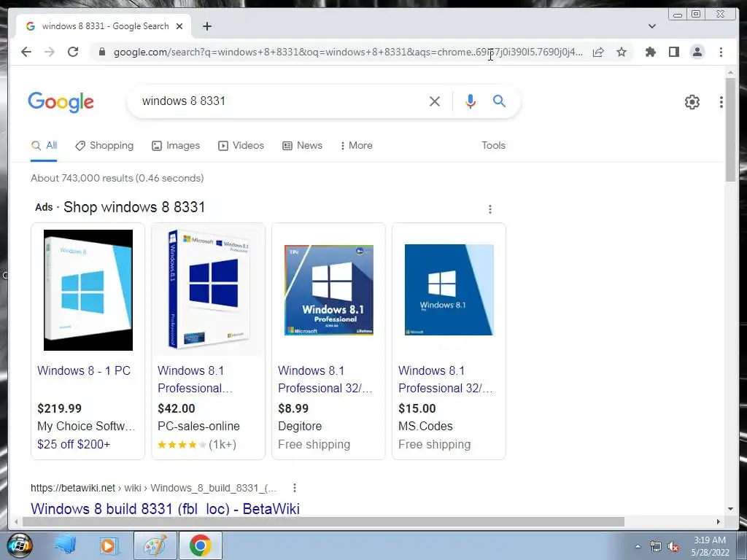Open a new browser tab
Screen dimensions: 747x560
(206, 26)
